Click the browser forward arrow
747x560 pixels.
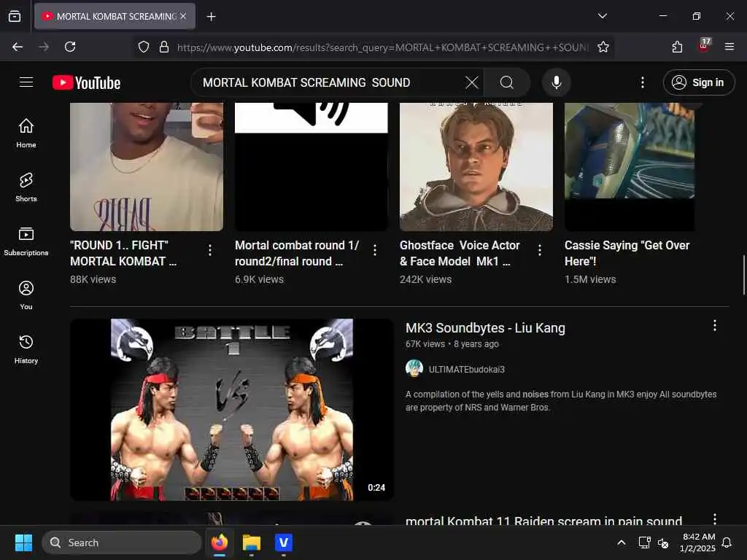(x=44, y=47)
